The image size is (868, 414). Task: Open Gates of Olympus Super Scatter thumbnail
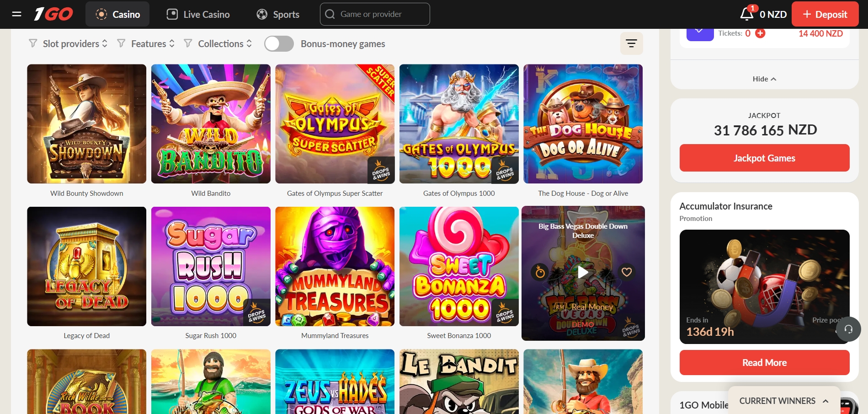335,124
